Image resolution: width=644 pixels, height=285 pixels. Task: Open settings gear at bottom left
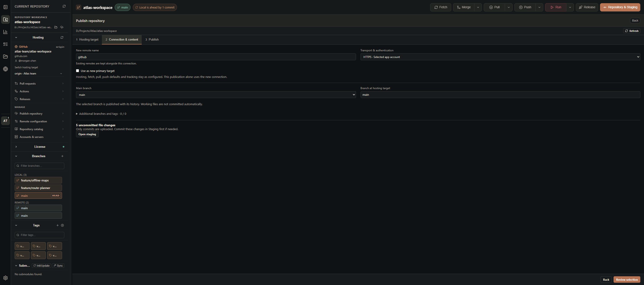pos(5,278)
